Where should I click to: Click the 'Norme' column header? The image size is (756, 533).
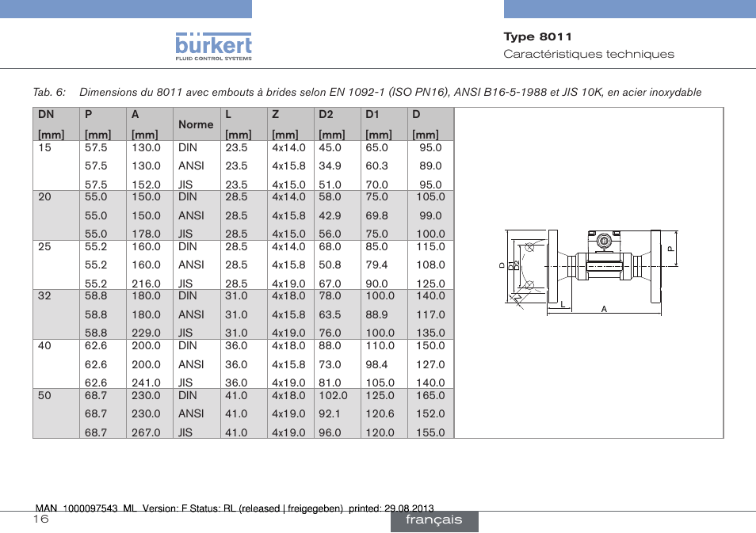(x=196, y=124)
